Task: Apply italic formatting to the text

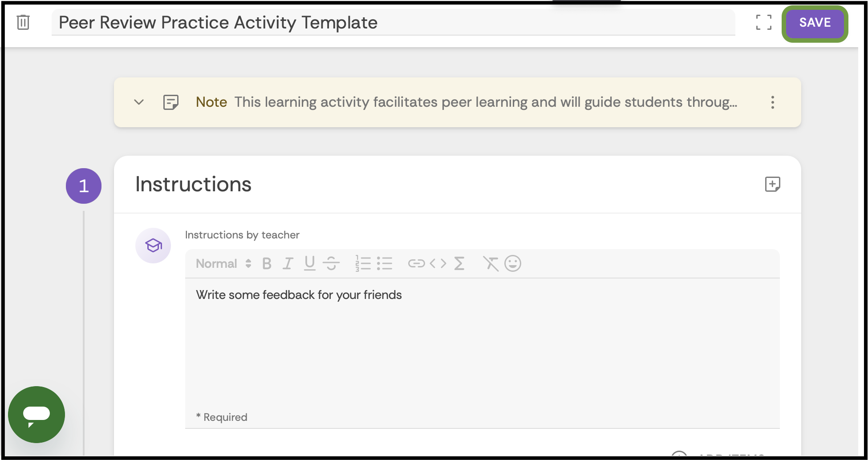Action: [288, 263]
